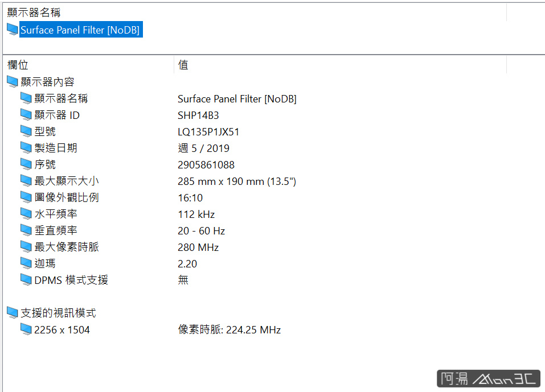Select the 支援的視訊模式 group row
The height and width of the screenshot is (392, 545).
(x=58, y=313)
